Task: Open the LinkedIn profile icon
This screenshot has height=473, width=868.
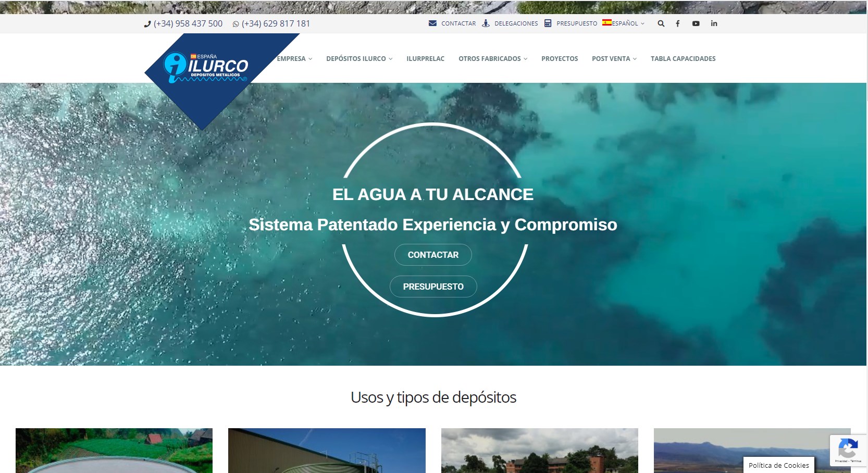Action: coord(714,23)
